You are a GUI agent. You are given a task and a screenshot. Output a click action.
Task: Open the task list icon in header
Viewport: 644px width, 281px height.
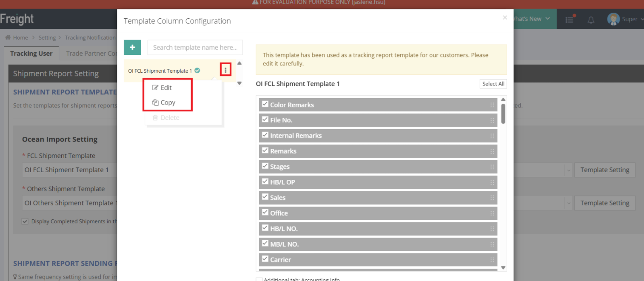point(569,20)
